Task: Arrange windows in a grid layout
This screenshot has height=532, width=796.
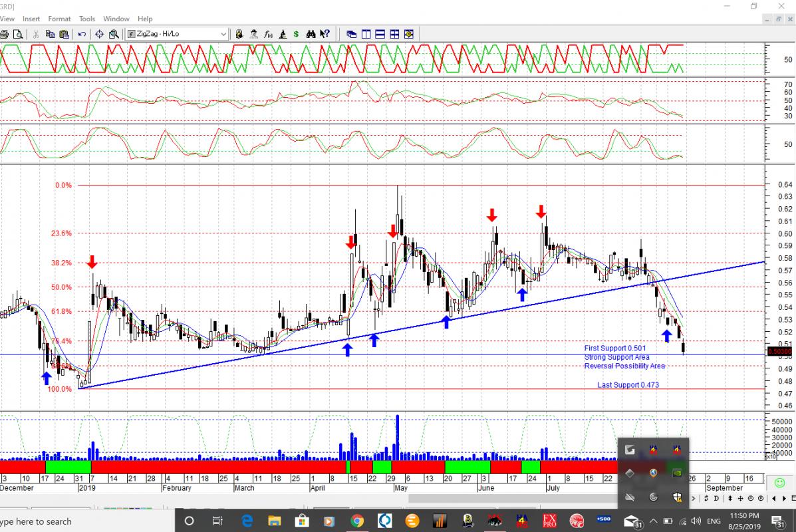Action: (x=394, y=34)
